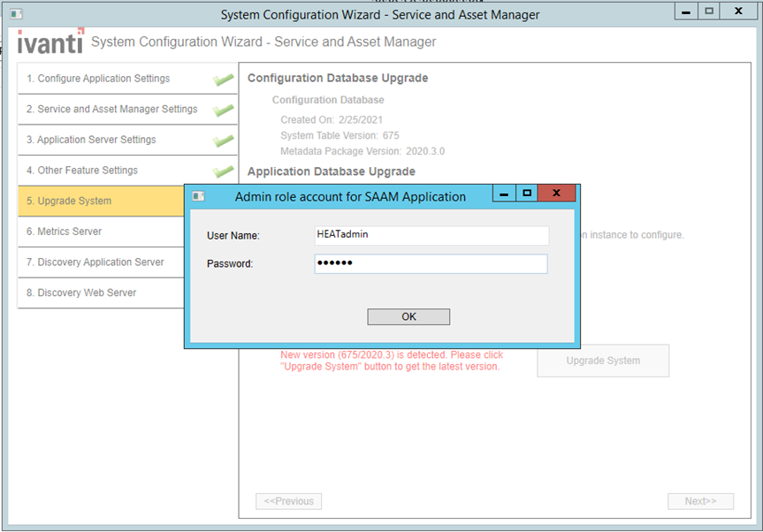Select the Configure Application Settings step
The width and height of the screenshot is (763, 532).
pyautogui.click(x=102, y=78)
